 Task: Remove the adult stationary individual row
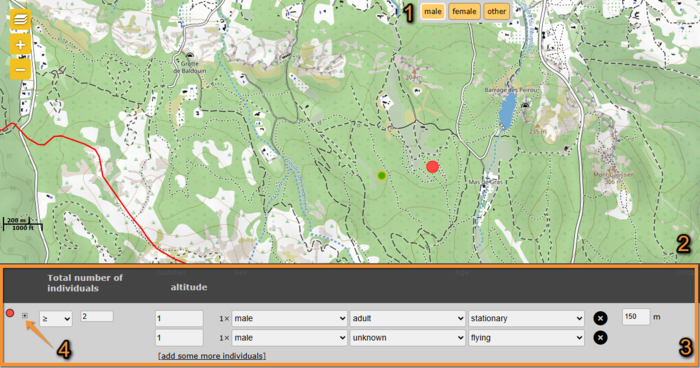point(600,318)
